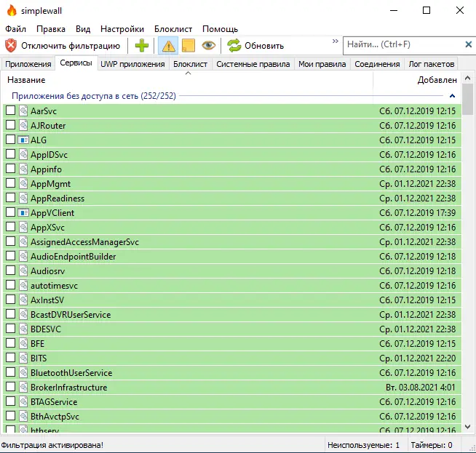Click the AxInstSV service file icon
The width and height of the screenshot is (476, 453).
(23, 300)
